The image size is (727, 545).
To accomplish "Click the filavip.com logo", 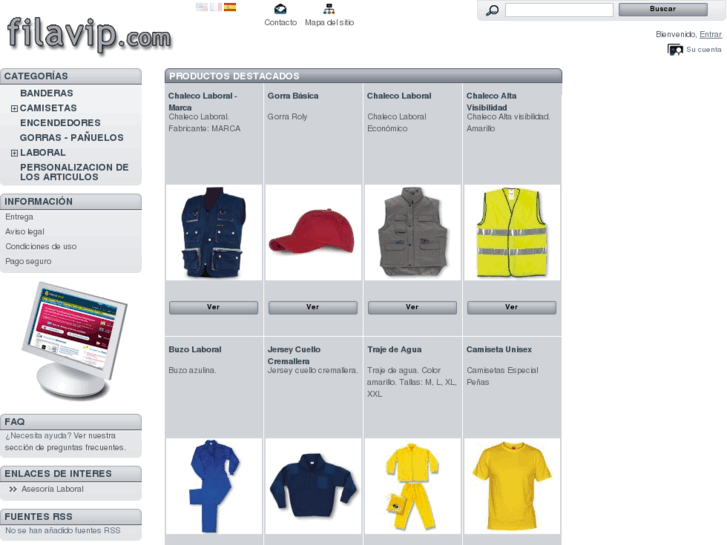I will 89,35.
